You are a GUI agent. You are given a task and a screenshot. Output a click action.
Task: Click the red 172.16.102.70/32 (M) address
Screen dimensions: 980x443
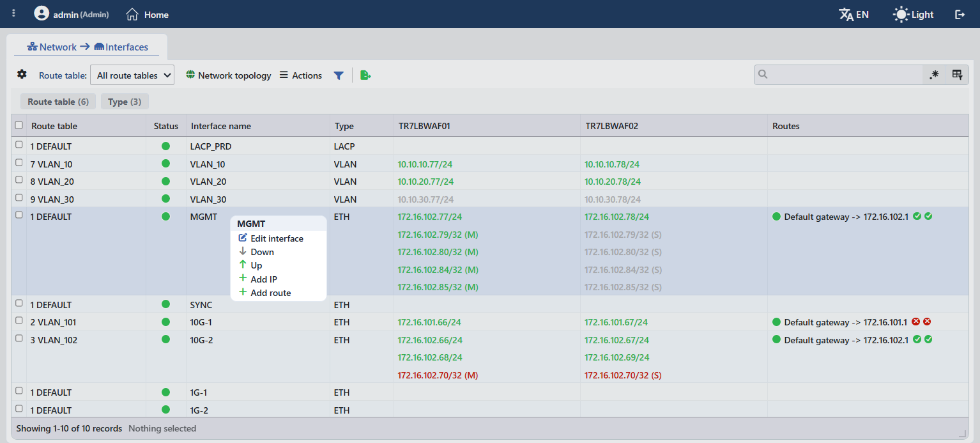[438, 375]
